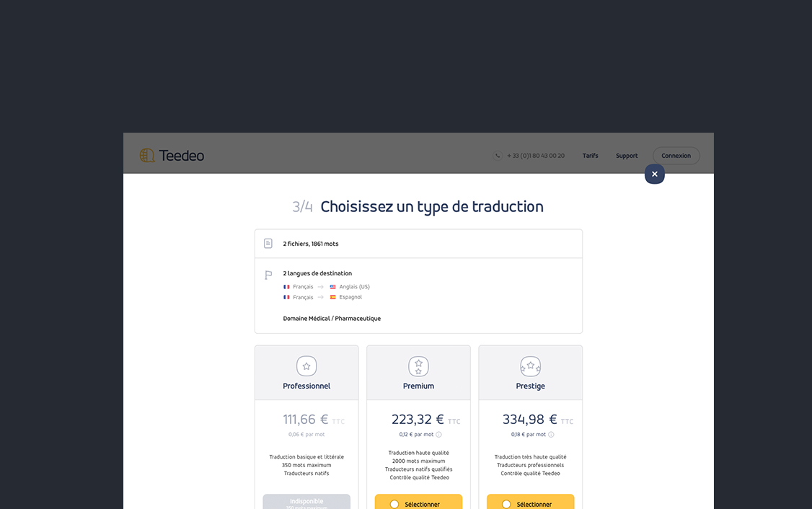Open the Support menu item
This screenshot has height=509, width=812.
click(627, 156)
